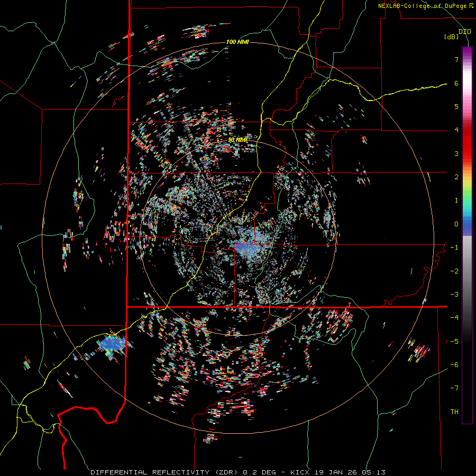Click the 7 value on color scale
The image size is (476, 476).
point(456,59)
